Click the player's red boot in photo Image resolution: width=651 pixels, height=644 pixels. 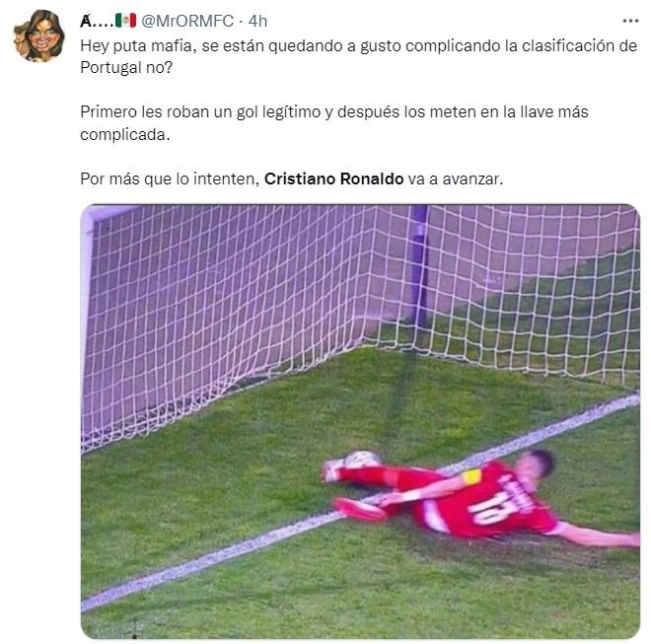[360, 510]
